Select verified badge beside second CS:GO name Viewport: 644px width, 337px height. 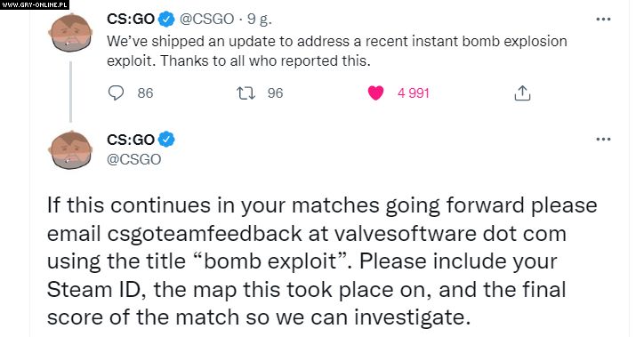(166, 140)
